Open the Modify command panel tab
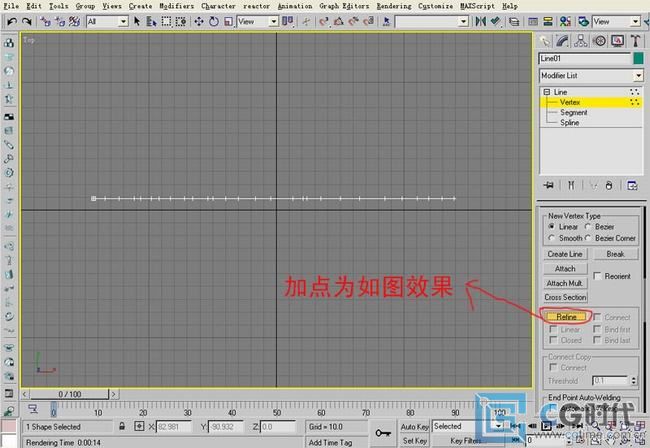650x448 pixels. [x=563, y=41]
